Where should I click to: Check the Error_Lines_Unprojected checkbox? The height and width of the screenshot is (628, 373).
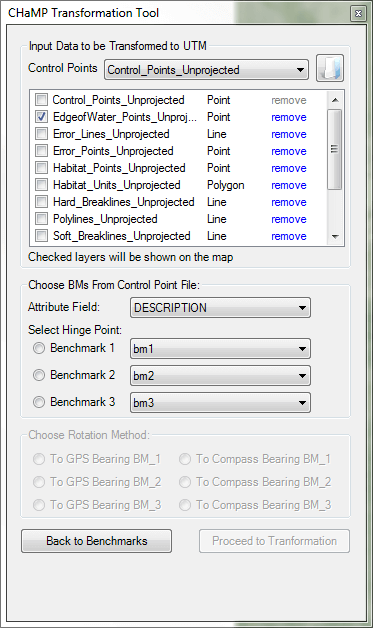point(41,134)
